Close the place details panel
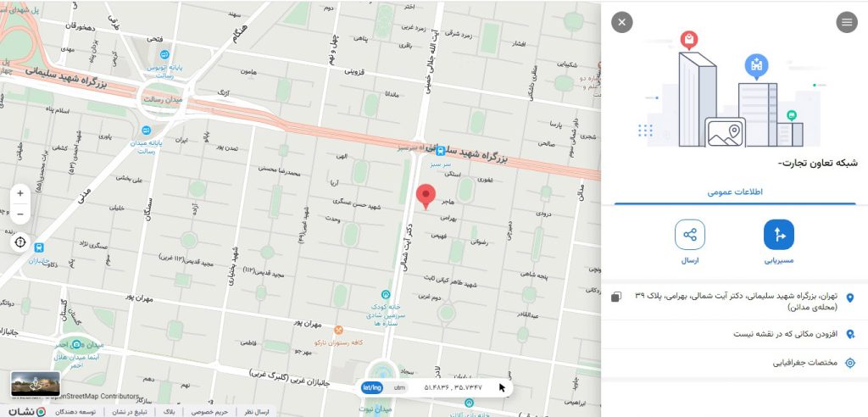The width and height of the screenshot is (868, 417). (x=622, y=22)
